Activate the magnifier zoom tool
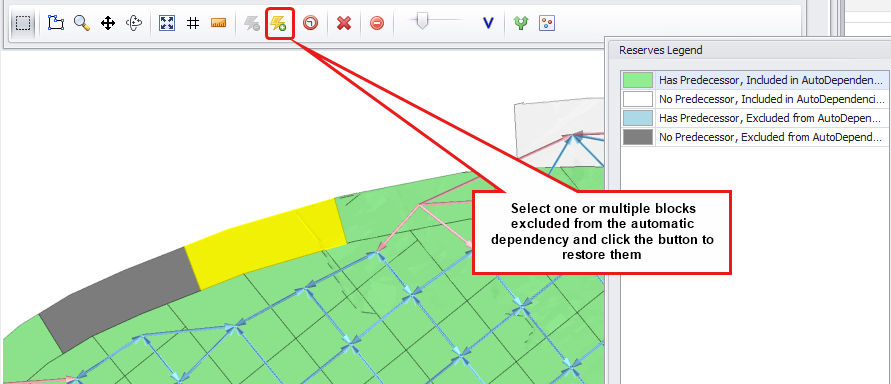The height and width of the screenshot is (384, 891). pos(82,23)
